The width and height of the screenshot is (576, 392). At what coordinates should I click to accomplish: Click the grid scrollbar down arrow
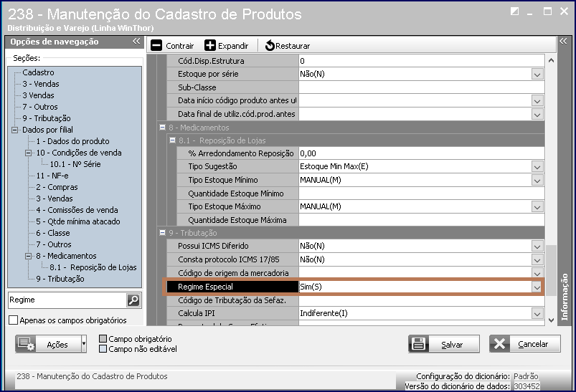551,320
